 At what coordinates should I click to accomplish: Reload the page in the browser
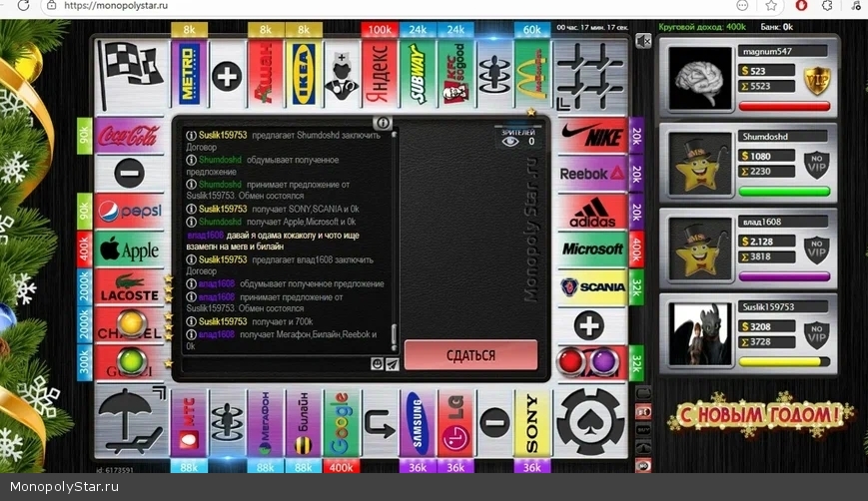pos(23,6)
